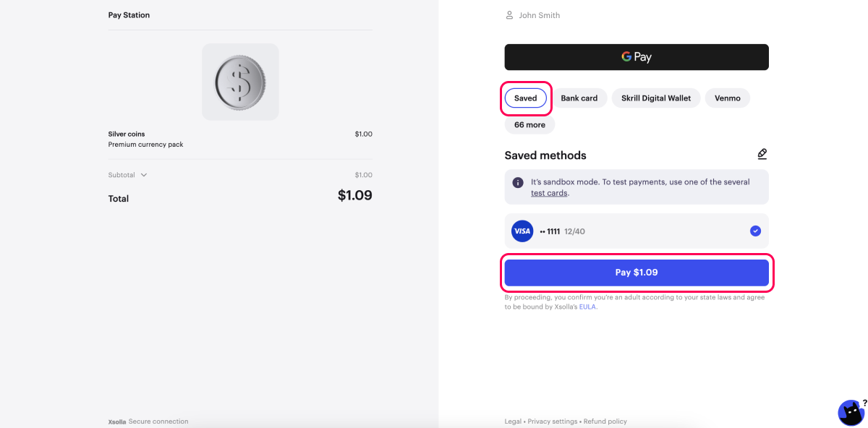
Task: Pay with the Google Pay button
Action: point(637,57)
